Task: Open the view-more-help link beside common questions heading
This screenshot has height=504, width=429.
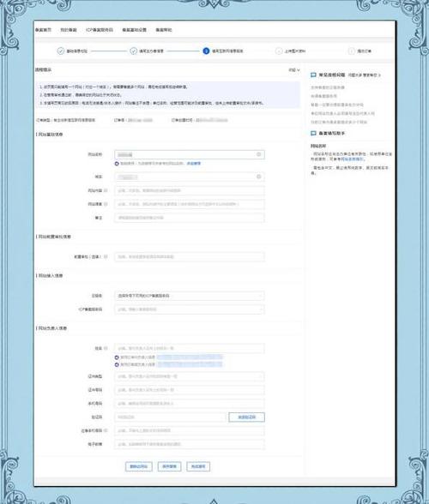Action: [365, 75]
